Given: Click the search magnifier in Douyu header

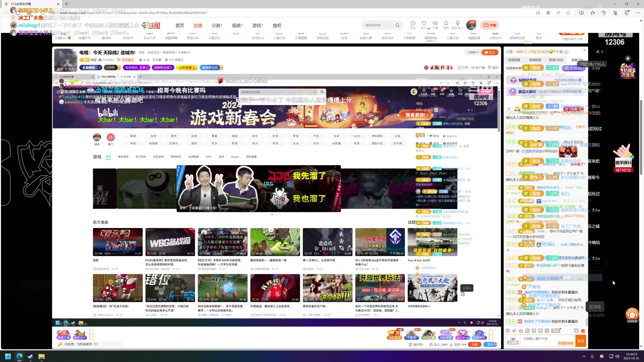Looking at the screenshot, I should [397, 25].
